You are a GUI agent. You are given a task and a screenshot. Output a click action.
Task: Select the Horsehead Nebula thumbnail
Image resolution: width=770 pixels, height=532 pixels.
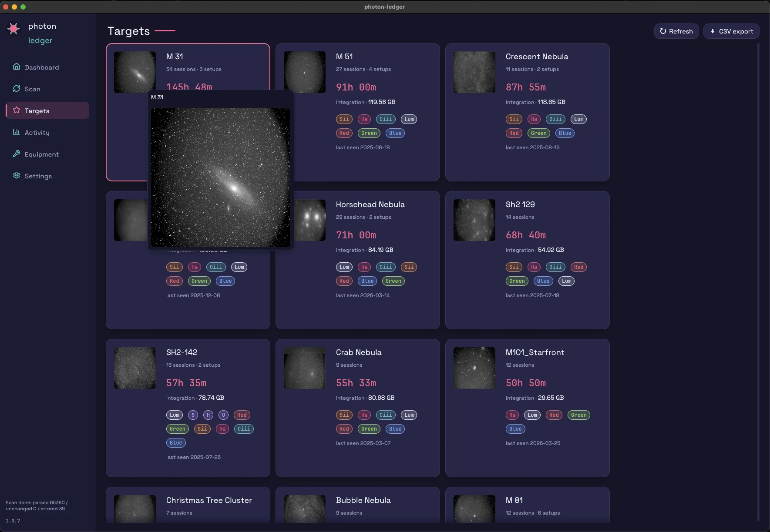click(310, 220)
